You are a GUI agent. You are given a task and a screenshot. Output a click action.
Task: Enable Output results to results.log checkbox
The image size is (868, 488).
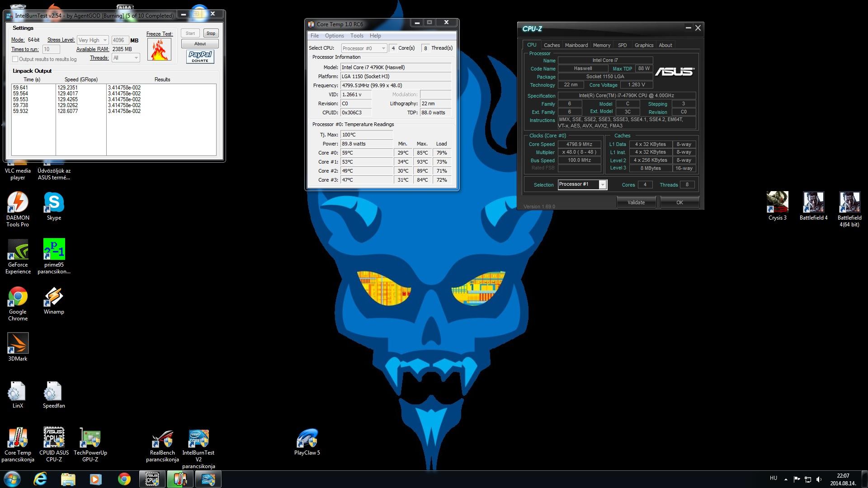coord(15,59)
